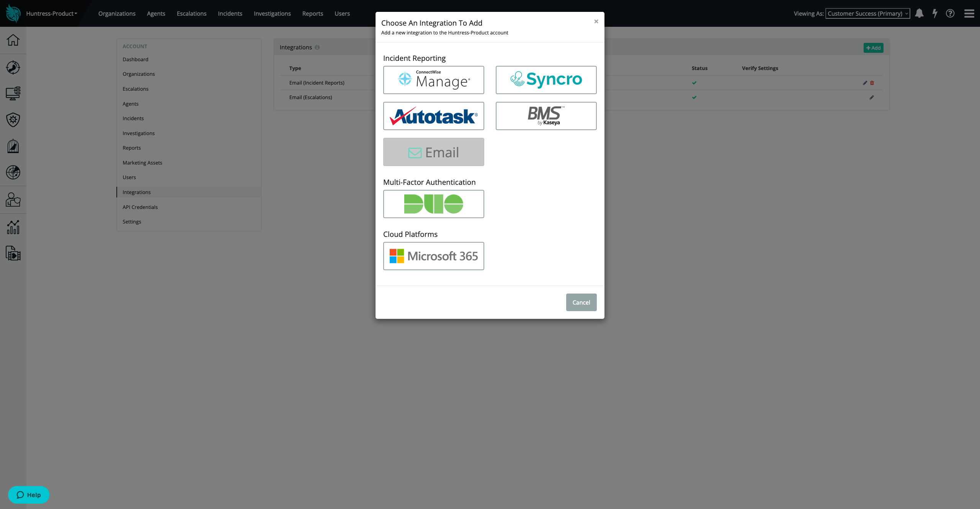Open Reports in top navigation
Image resolution: width=980 pixels, height=509 pixels.
[x=312, y=13]
